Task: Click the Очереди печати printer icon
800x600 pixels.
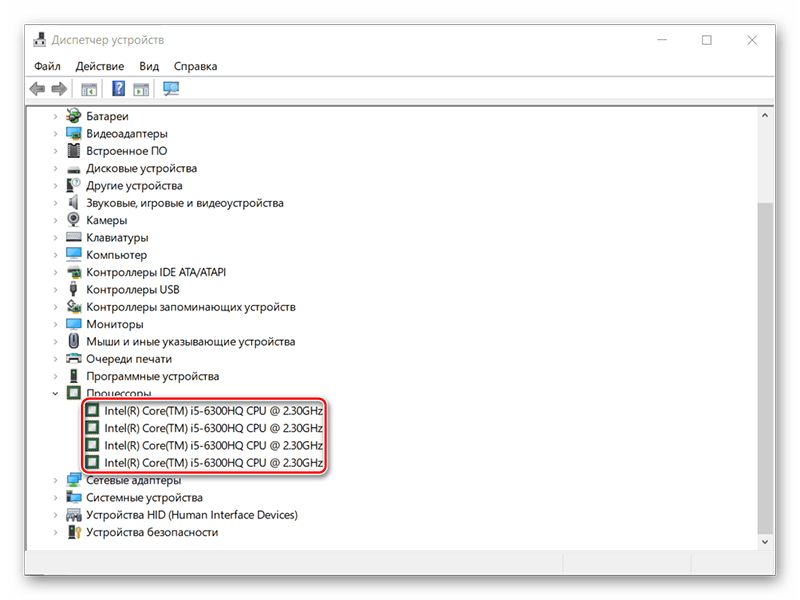Action: click(73, 359)
